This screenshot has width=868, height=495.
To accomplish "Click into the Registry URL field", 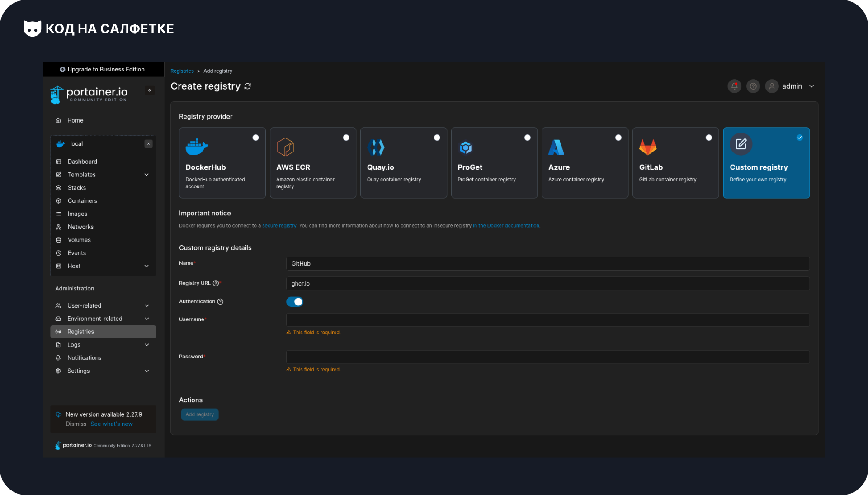I will click(x=547, y=284).
